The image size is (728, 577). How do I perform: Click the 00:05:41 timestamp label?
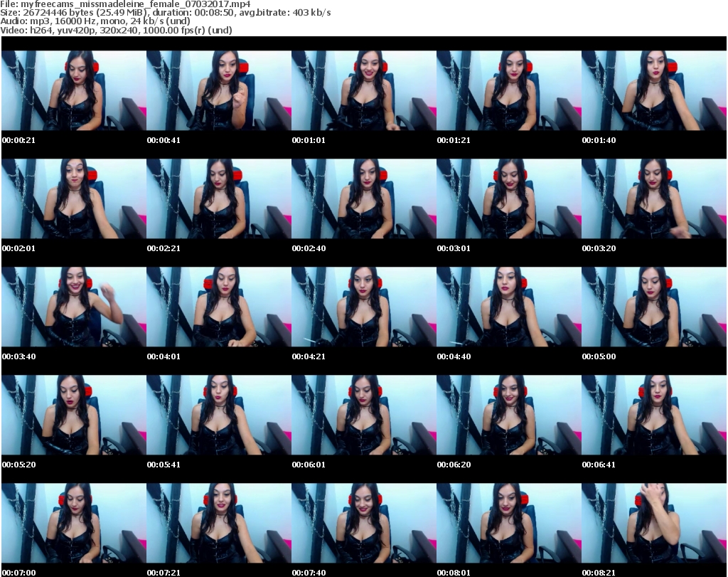(x=164, y=465)
